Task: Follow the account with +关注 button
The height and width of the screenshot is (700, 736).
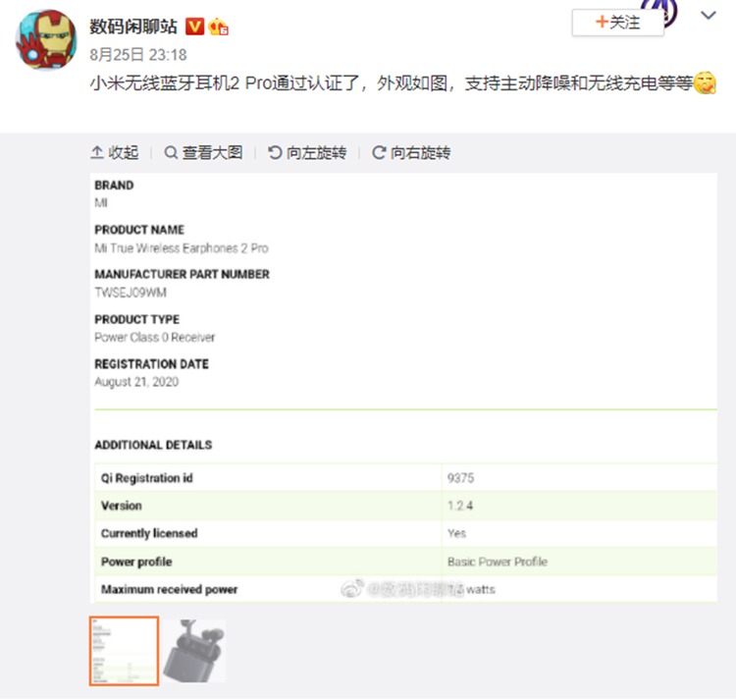Action: [x=617, y=23]
